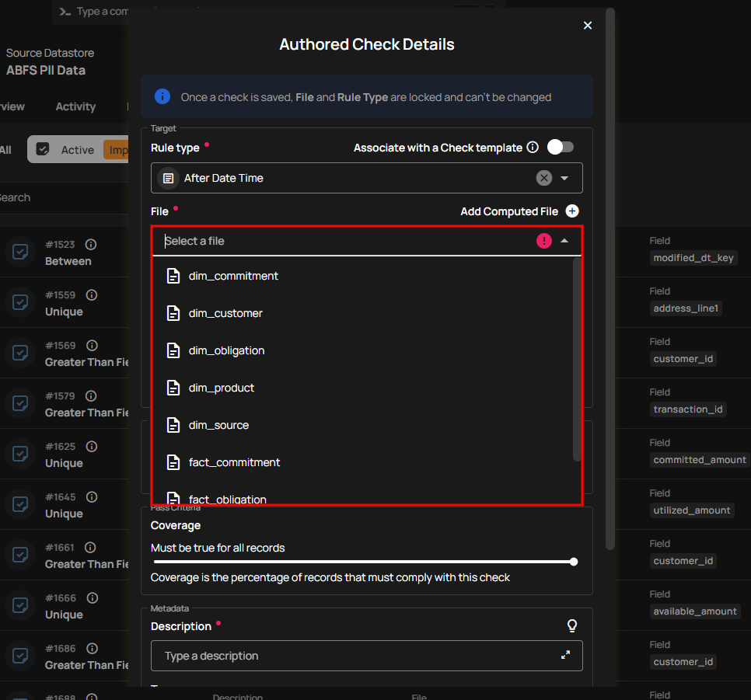The image size is (751, 700).
Task: Click the modified_dt_key field tag
Action: pos(693,258)
